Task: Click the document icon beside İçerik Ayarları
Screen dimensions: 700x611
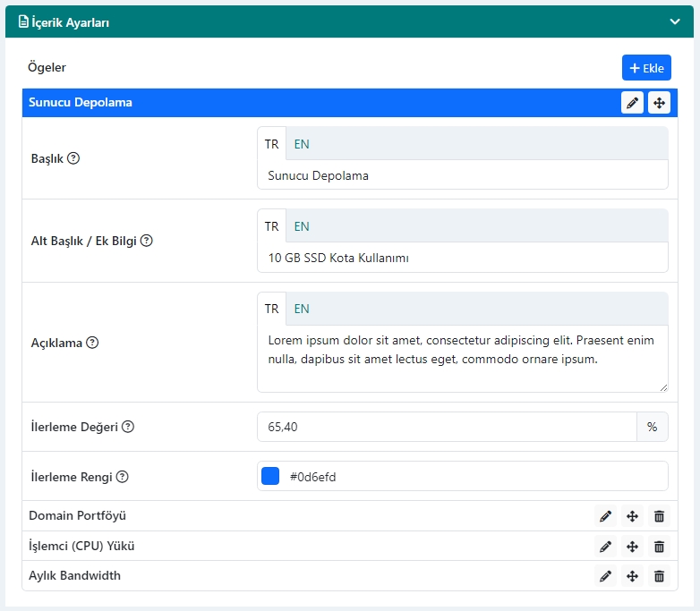Action: [x=23, y=21]
